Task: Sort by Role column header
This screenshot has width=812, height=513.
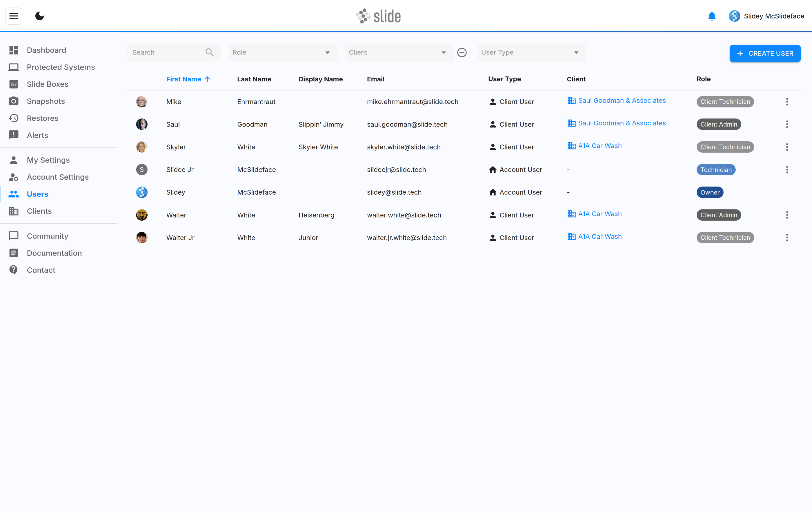Action: coord(703,79)
